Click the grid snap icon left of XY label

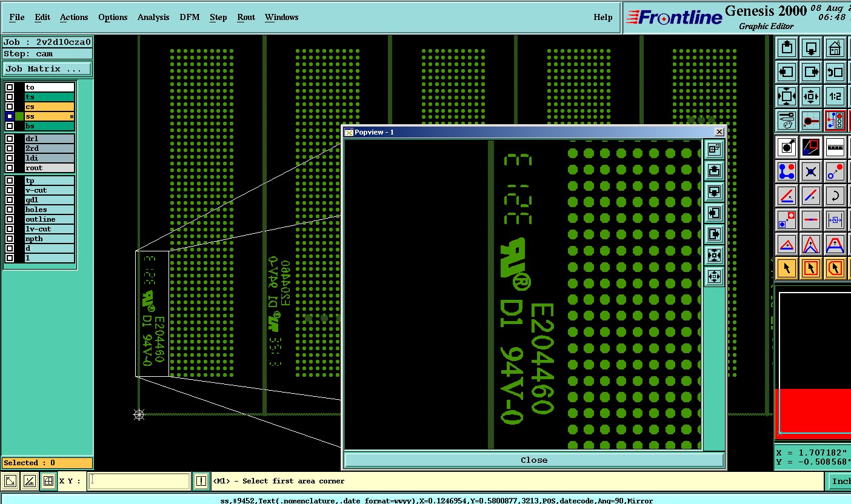point(48,482)
